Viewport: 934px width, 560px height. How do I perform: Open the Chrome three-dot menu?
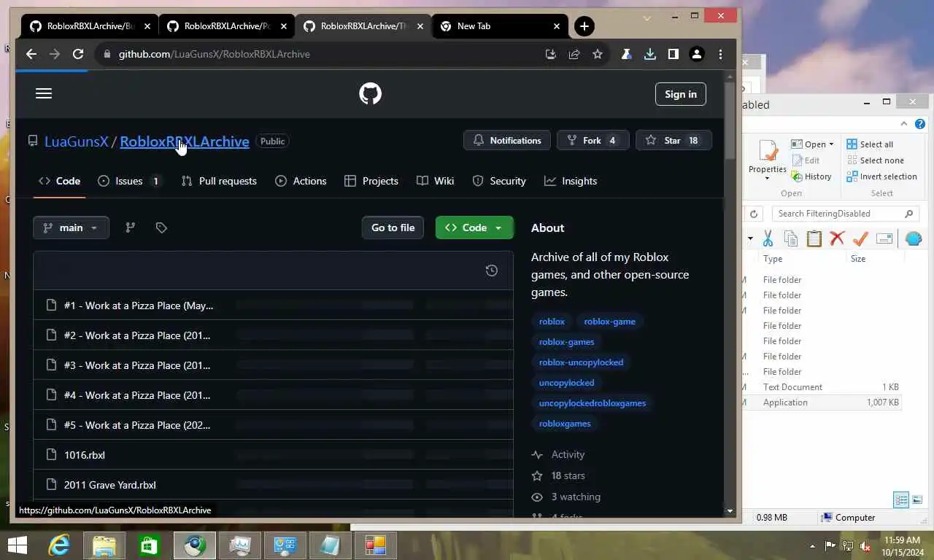coord(720,54)
